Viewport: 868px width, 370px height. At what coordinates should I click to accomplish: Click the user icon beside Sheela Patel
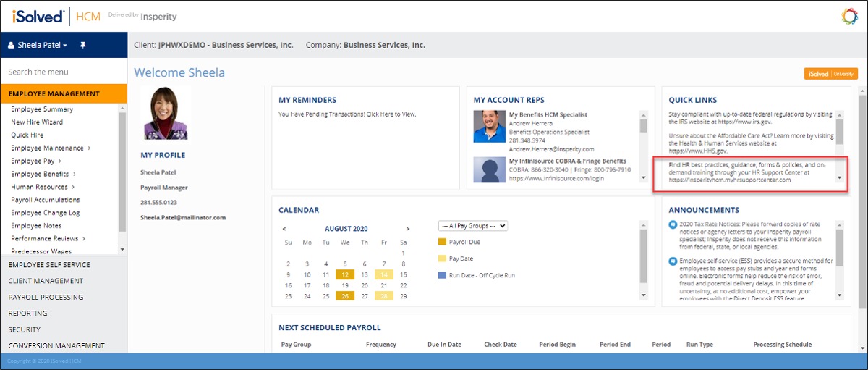coord(11,45)
